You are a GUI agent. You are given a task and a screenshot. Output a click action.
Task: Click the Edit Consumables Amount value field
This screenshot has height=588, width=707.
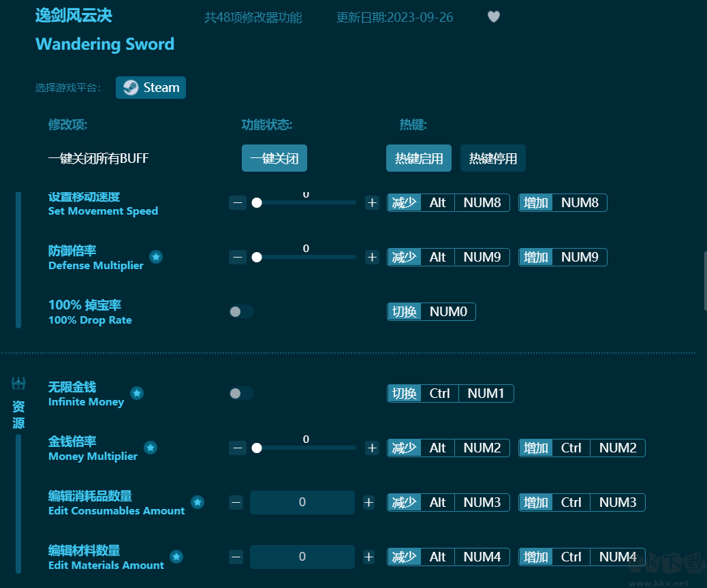pyautogui.click(x=302, y=502)
